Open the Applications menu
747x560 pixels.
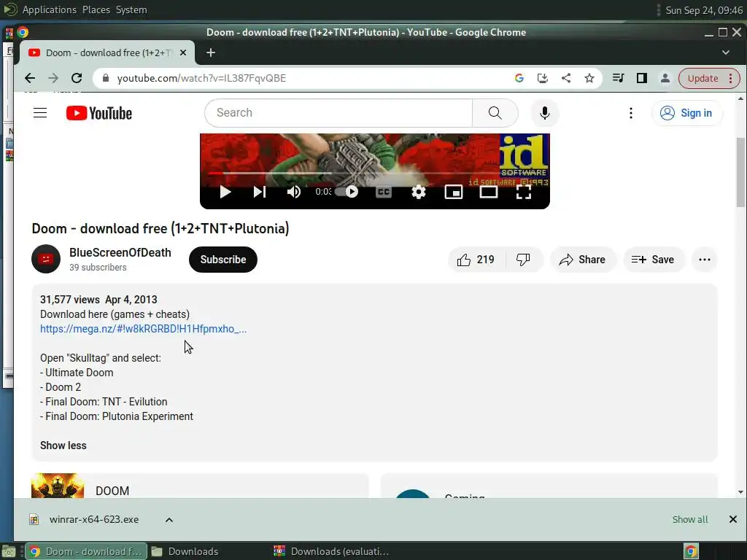point(49,9)
